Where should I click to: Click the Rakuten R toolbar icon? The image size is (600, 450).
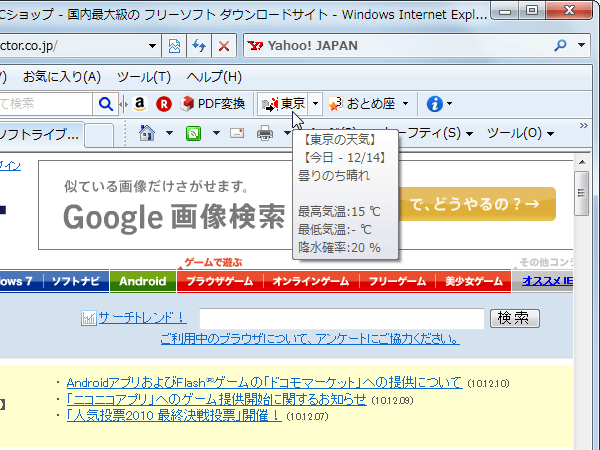pos(164,104)
